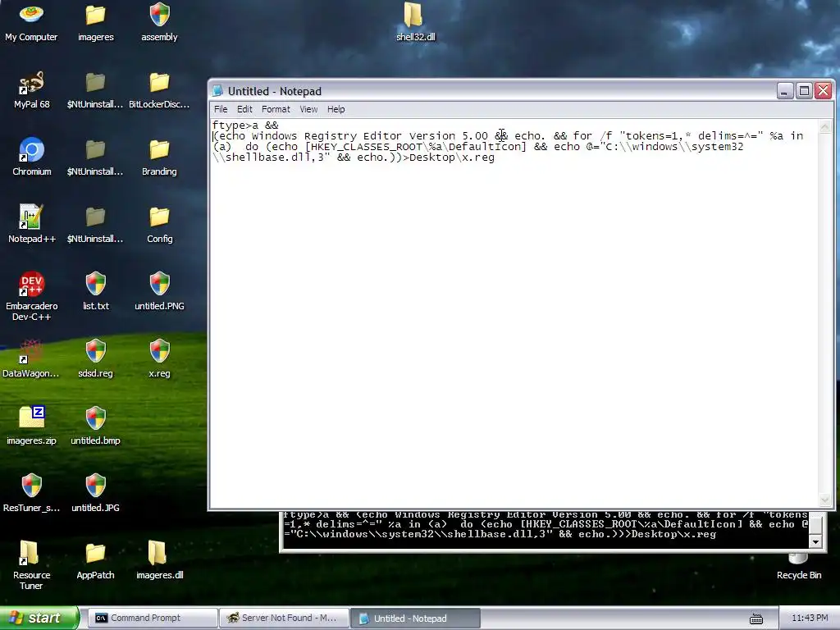This screenshot has height=630, width=840.
Task: Open Notepad's View menu
Action: (x=308, y=109)
